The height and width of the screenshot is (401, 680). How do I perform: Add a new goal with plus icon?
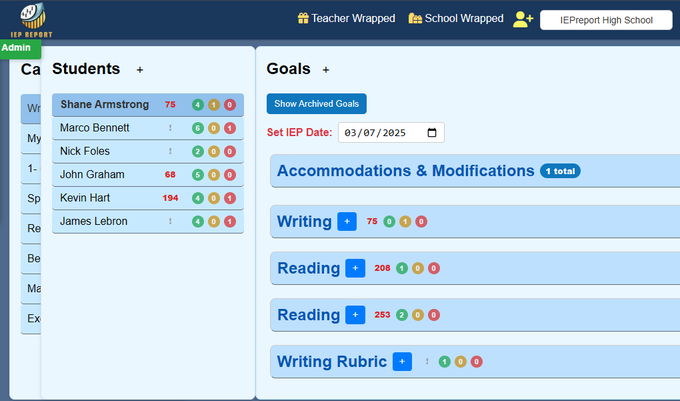click(326, 70)
